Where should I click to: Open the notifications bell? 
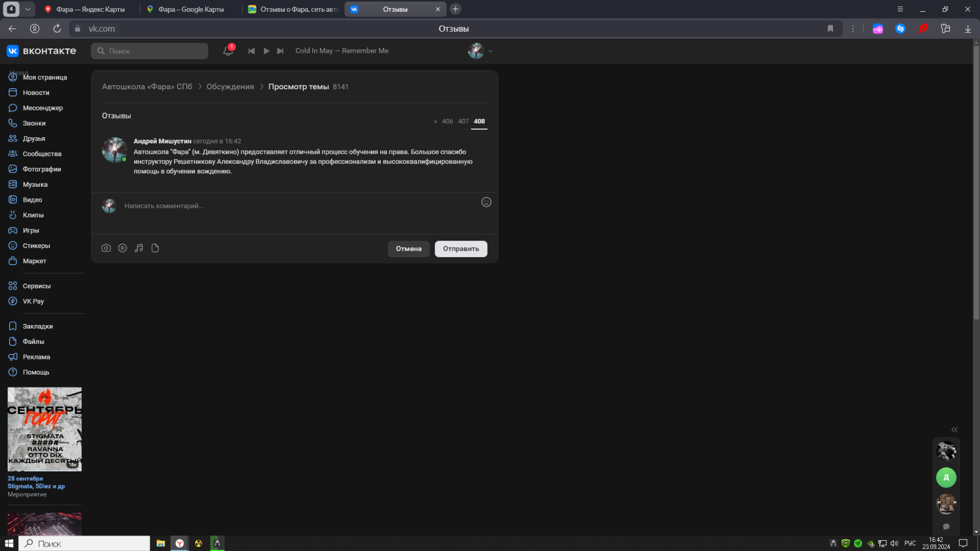(x=228, y=51)
